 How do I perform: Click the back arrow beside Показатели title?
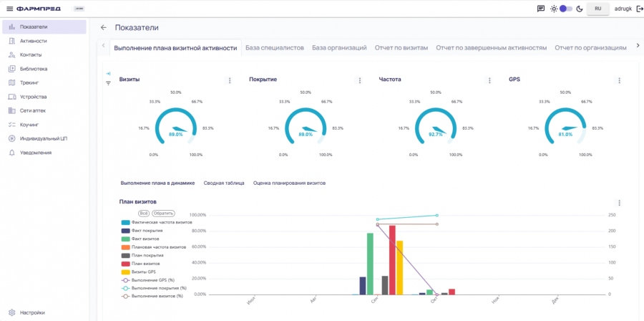coord(103,27)
